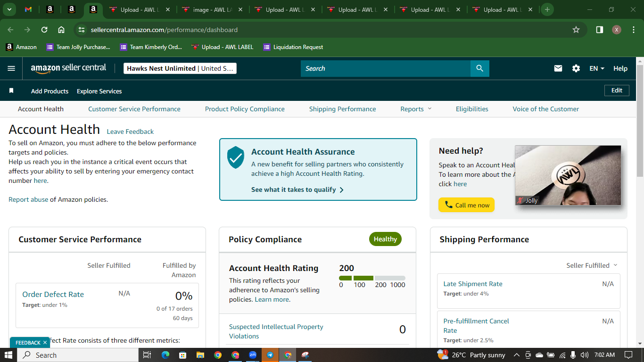Viewport: 644px width, 362px height.
Task: Show hidden system tray icons
Action: pyautogui.click(x=517, y=355)
